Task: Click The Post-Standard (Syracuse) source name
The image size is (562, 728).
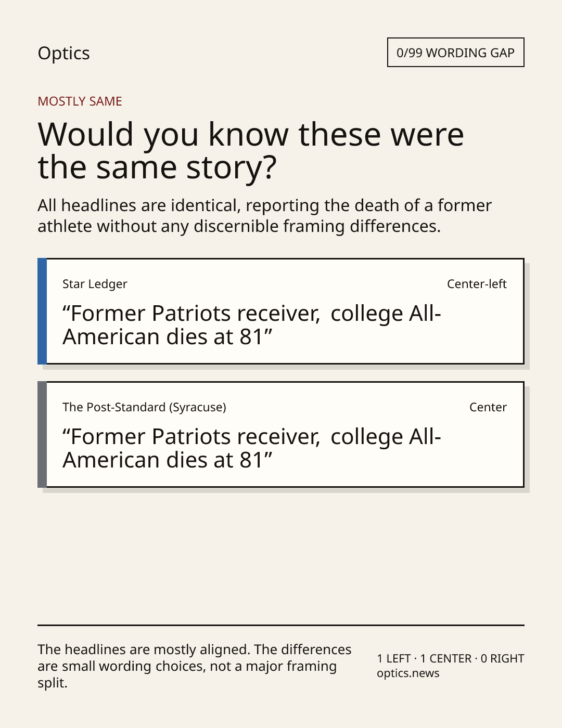Action: (144, 407)
